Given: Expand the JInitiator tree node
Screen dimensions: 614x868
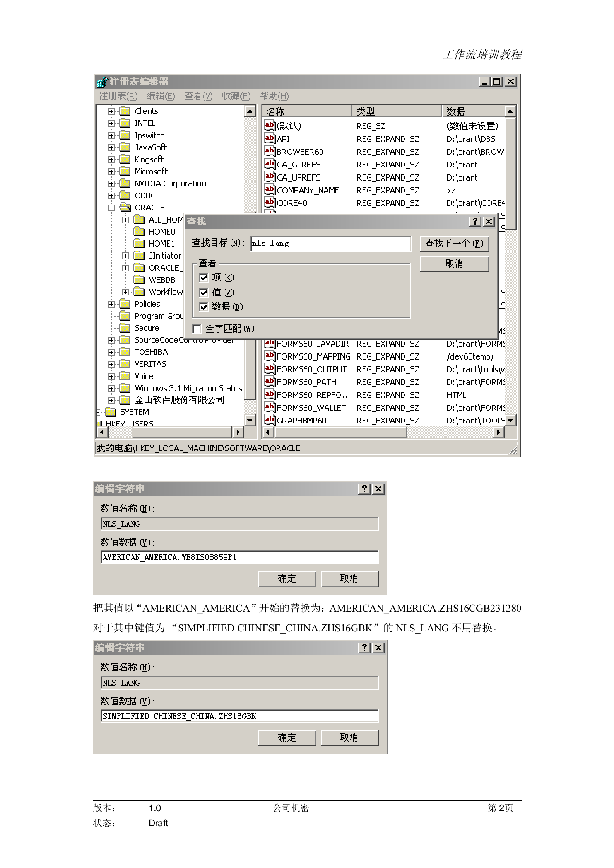Looking at the screenshot, I should (125, 256).
